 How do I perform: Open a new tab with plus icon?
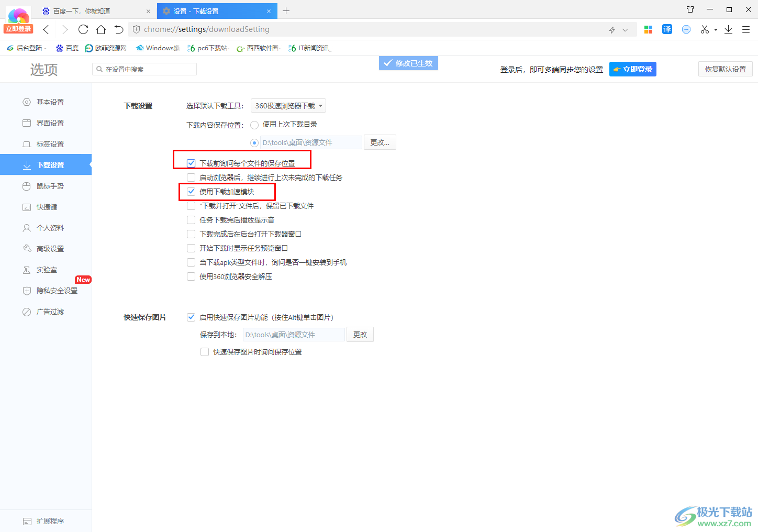(x=286, y=10)
